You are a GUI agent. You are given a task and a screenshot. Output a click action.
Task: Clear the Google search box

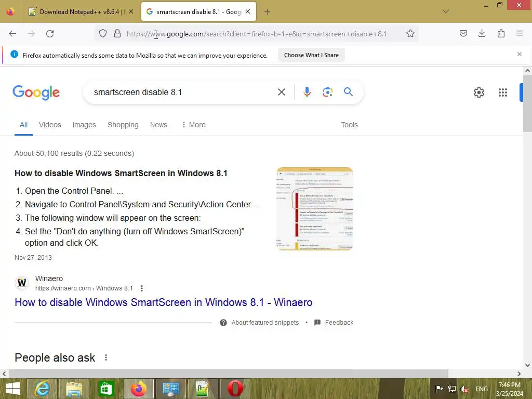(281, 92)
